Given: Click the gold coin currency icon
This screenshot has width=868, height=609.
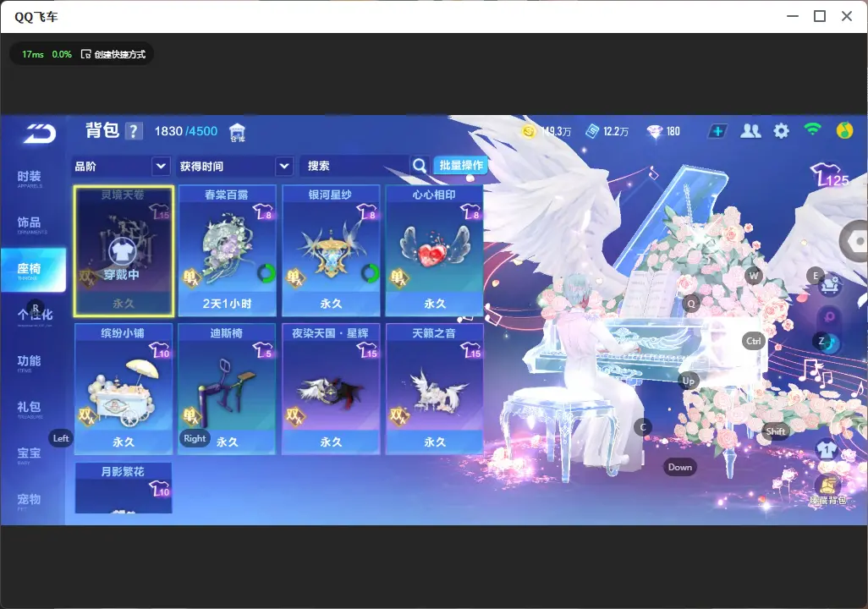Looking at the screenshot, I should [530, 131].
